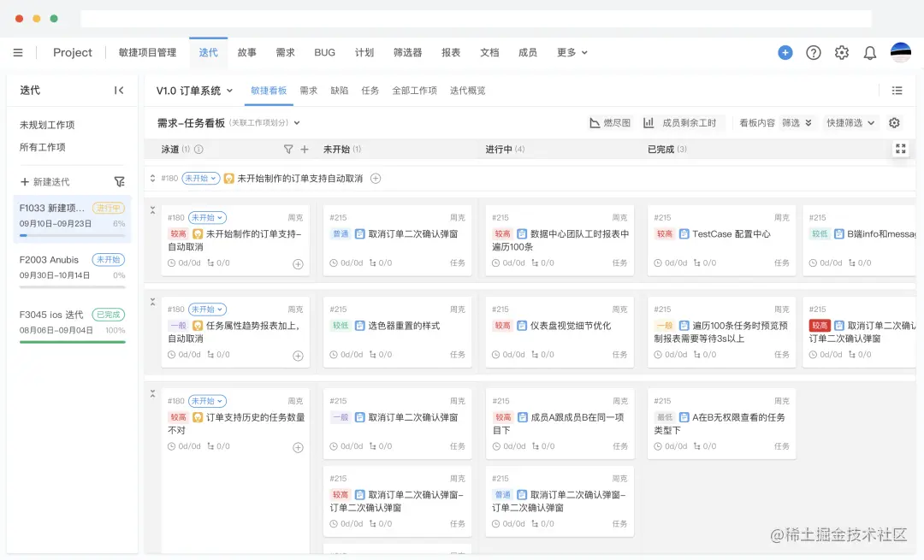Change status on 任务属性趋势报表 card
This screenshot has height=560, width=924.
[207, 309]
